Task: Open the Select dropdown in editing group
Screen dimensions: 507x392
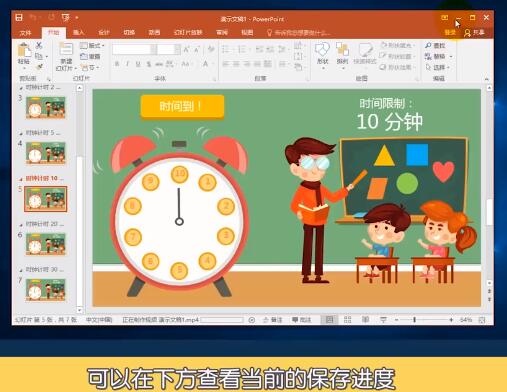Action: [438, 67]
